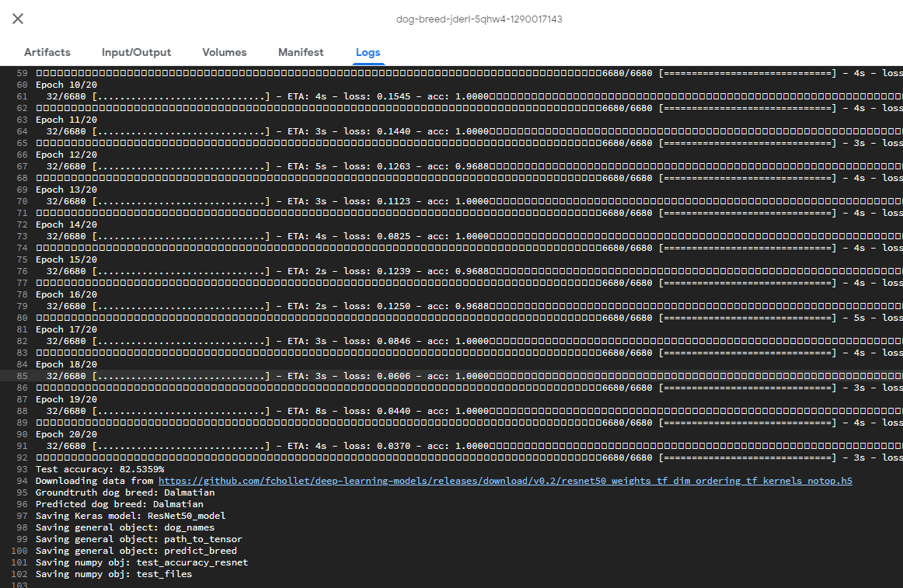Click the Saving numpy obj: test_files line
Screen dimensions: 903x588
(113, 574)
